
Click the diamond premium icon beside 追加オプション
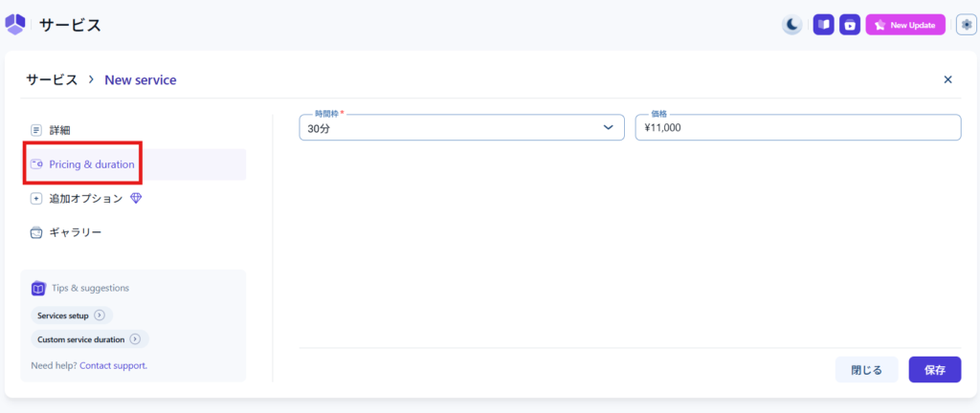click(136, 199)
